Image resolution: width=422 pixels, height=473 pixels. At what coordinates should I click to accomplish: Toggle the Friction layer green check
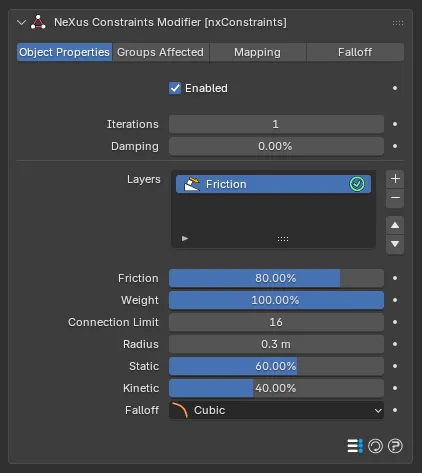pos(357,184)
